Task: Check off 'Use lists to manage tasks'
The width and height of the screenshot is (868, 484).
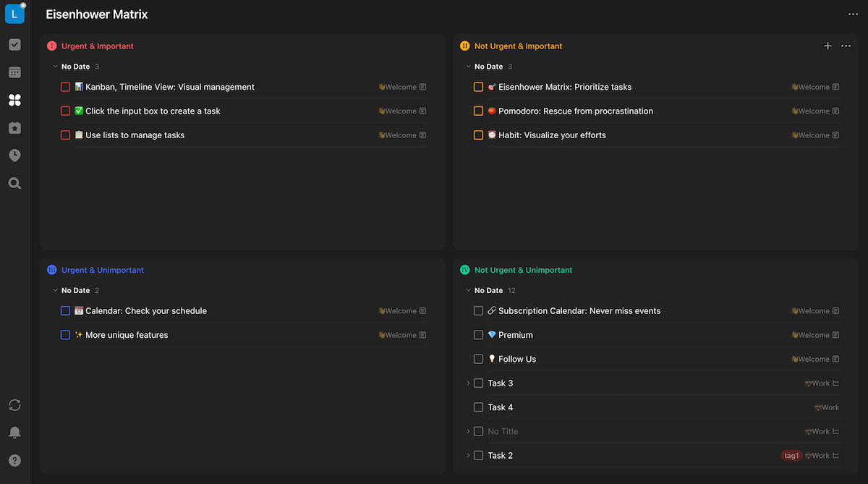Action: pos(66,135)
